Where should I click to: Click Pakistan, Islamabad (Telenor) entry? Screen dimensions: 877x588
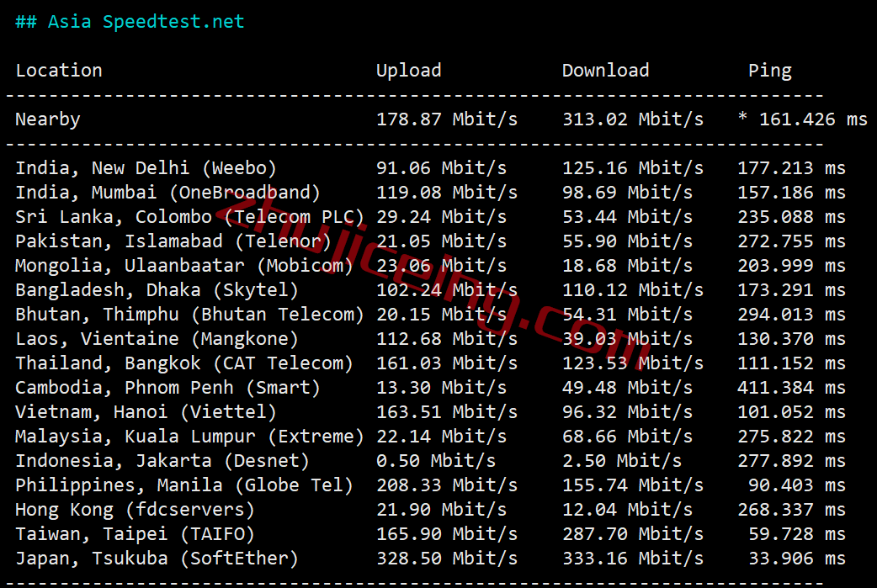(173, 241)
